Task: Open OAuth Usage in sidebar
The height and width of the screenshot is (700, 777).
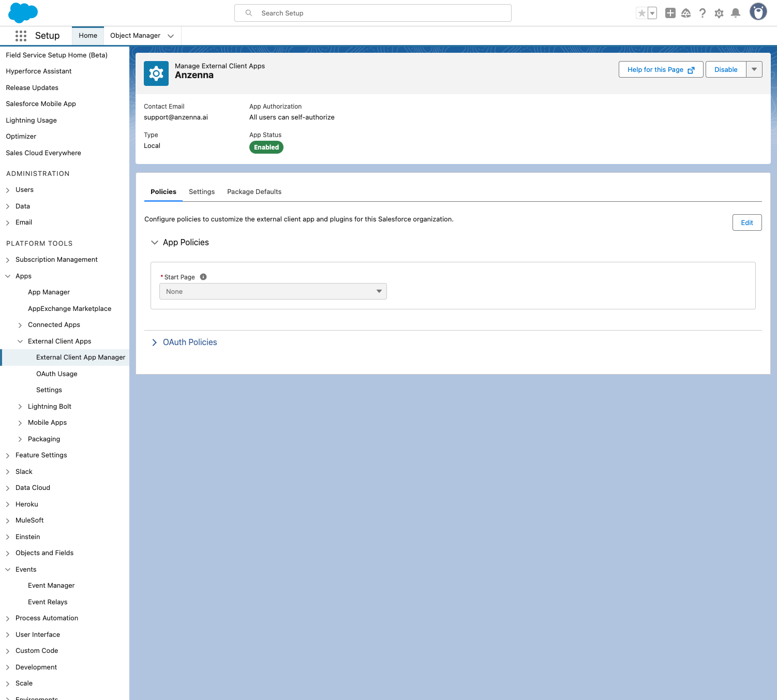Action: 57,374
